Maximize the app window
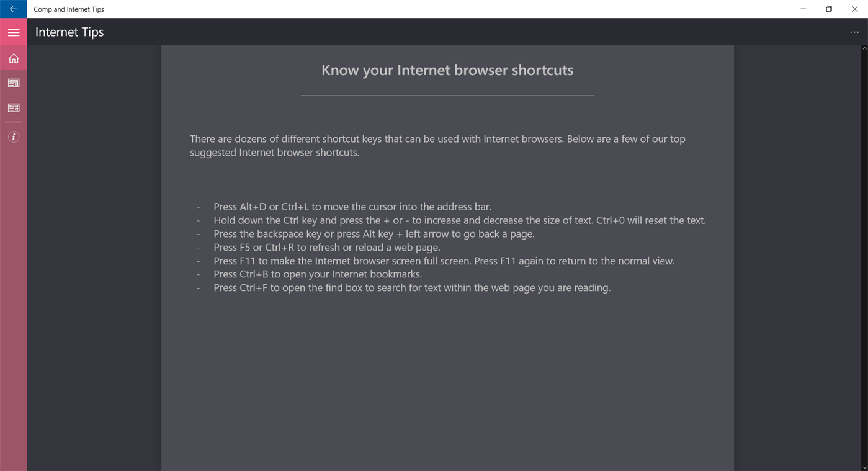868x471 pixels. pyautogui.click(x=828, y=9)
